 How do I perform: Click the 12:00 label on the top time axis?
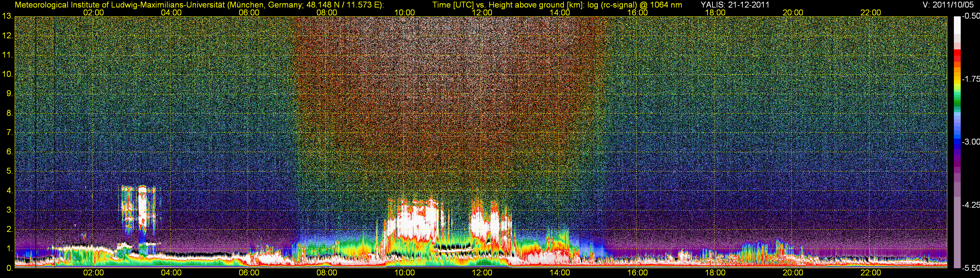482,12
